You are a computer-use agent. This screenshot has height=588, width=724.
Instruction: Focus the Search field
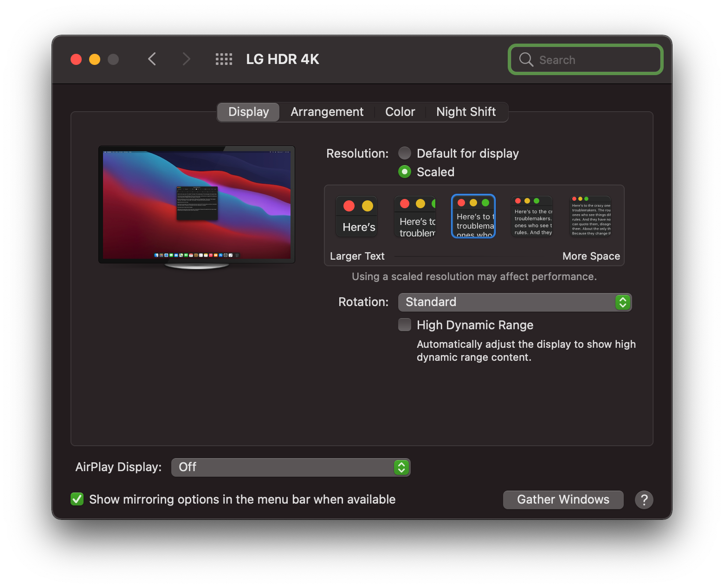[x=586, y=59]
